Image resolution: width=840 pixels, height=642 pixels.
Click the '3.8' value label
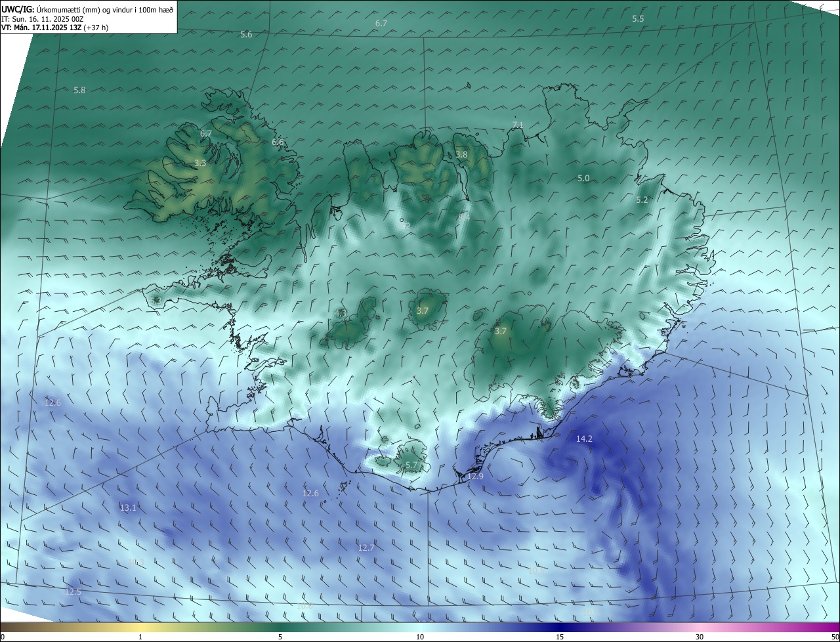pyautogui.click(x=461, y=154)
